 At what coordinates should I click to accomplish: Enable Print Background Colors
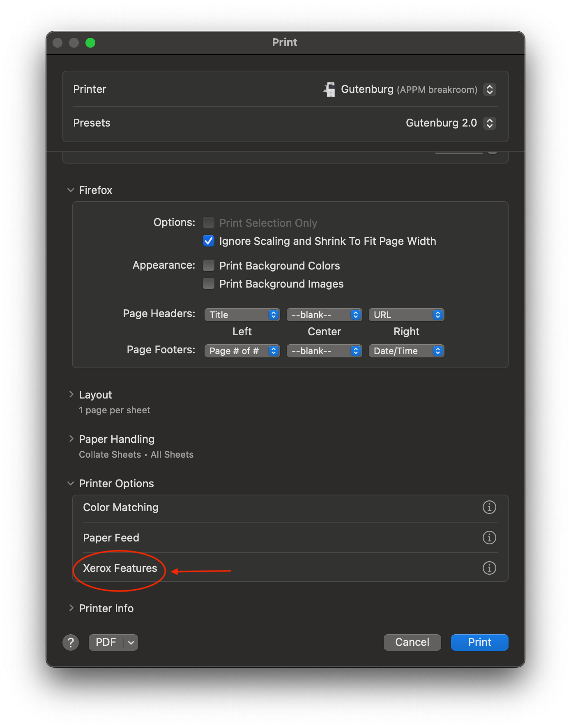click(209, 265)
